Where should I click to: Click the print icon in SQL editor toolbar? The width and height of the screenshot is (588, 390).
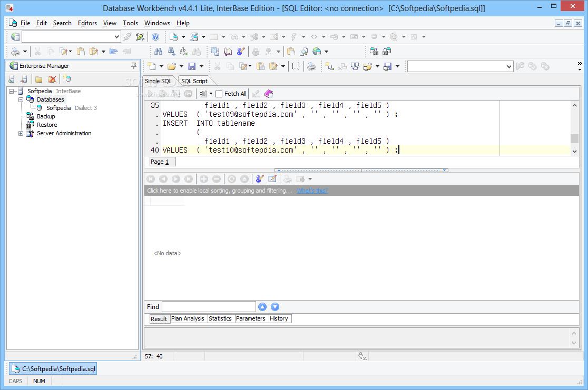pyautogui.click(x=311, y=66)
